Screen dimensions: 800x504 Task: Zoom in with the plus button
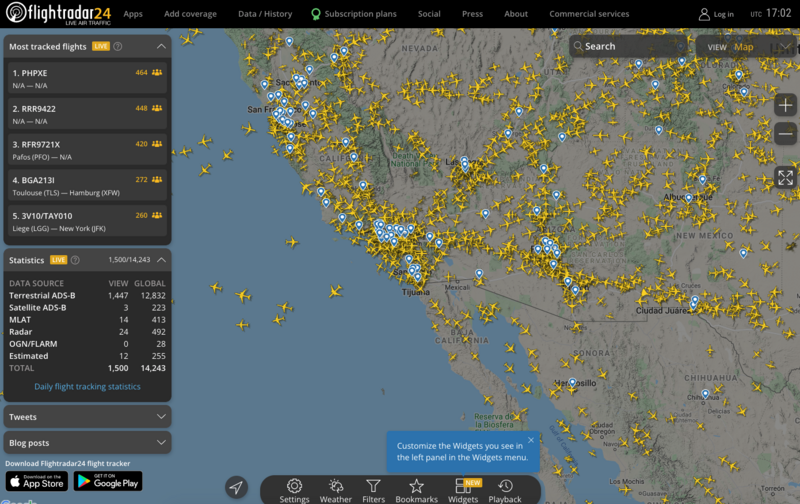tap(785, 106)
